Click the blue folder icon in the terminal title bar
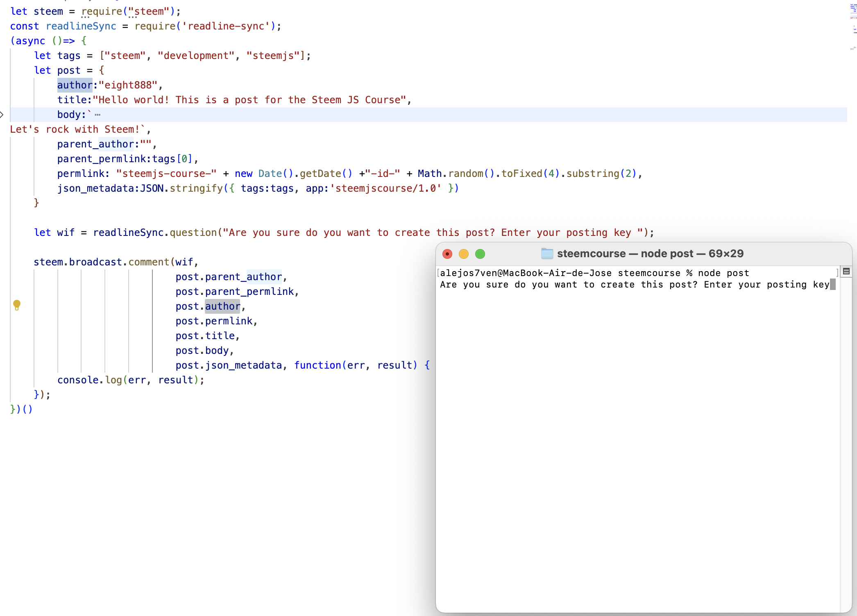The image size is (857, 616). [546, 253]
